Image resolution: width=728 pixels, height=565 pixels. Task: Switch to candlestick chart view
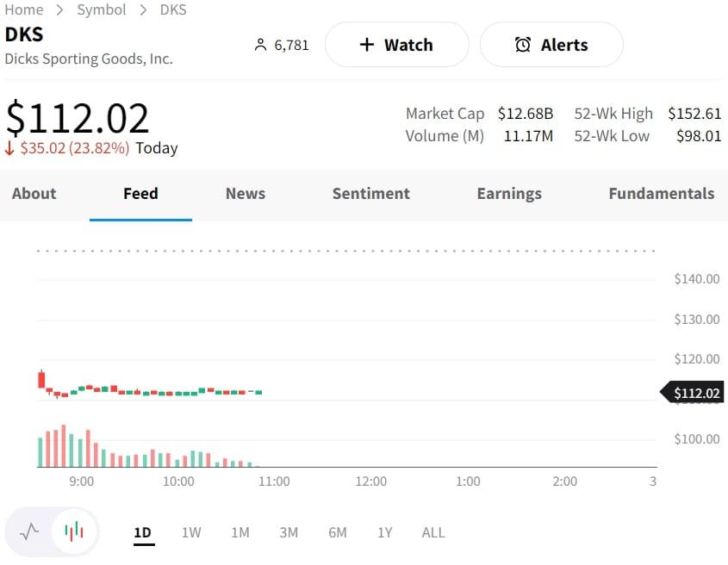[74, 531]
